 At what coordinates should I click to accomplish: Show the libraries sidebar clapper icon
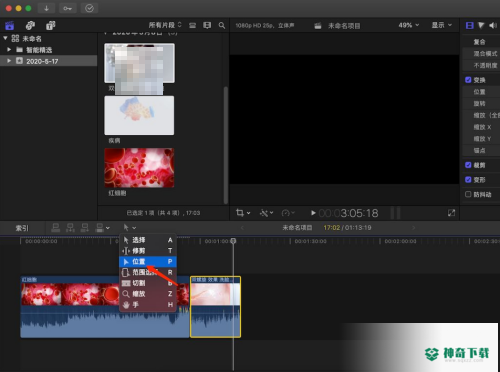point(10,25)
